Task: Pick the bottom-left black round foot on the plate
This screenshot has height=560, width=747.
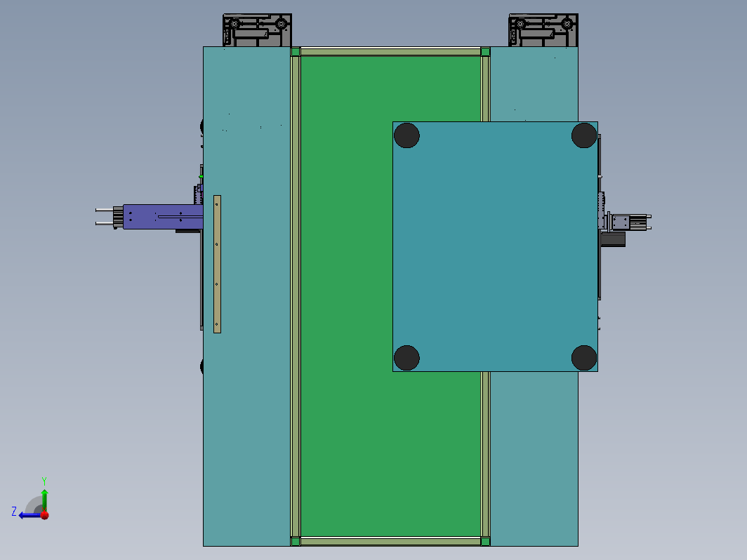Action: (x=407, y=358)
